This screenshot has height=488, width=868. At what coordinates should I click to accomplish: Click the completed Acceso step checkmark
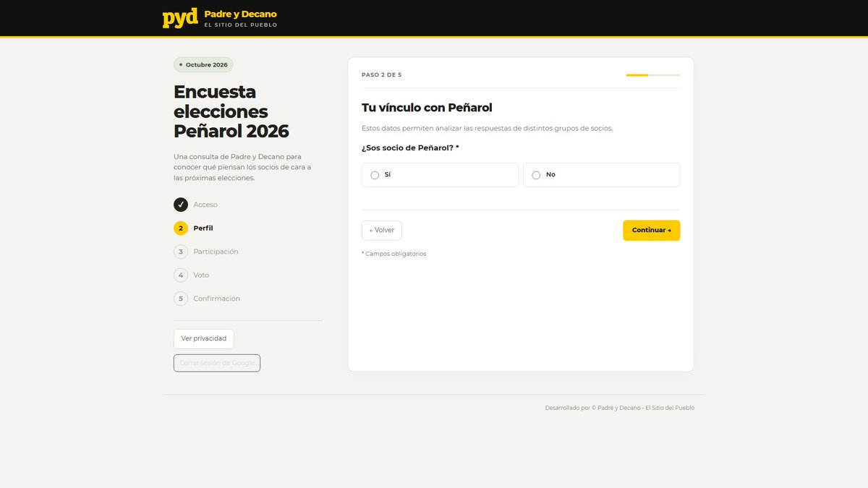(x=181, y=205)
